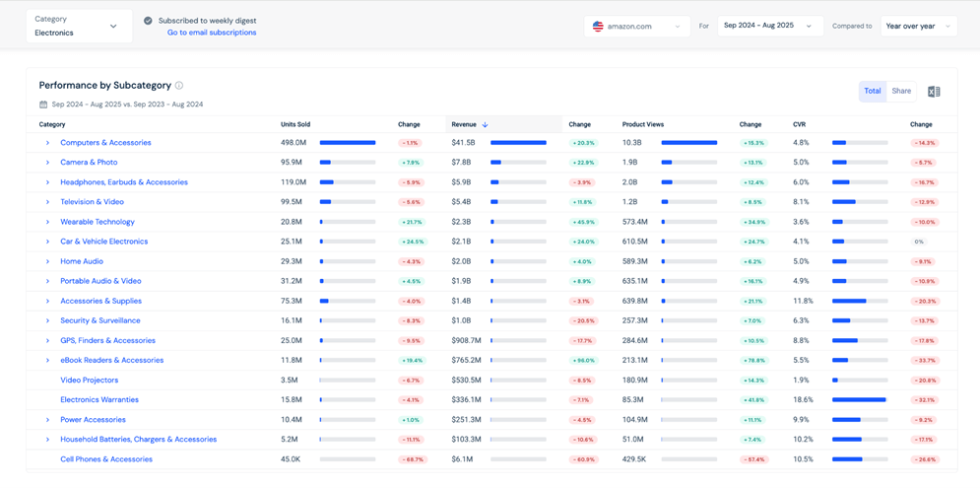Click Computers & Accessories units sold bar
This screenshot has height=488, width=980.
coord(348,143)
